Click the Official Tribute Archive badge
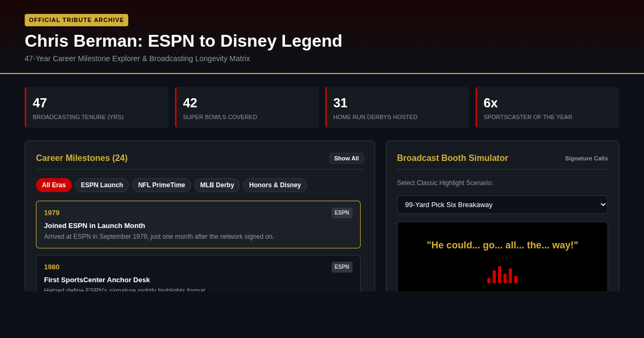 tap(76, 20)
